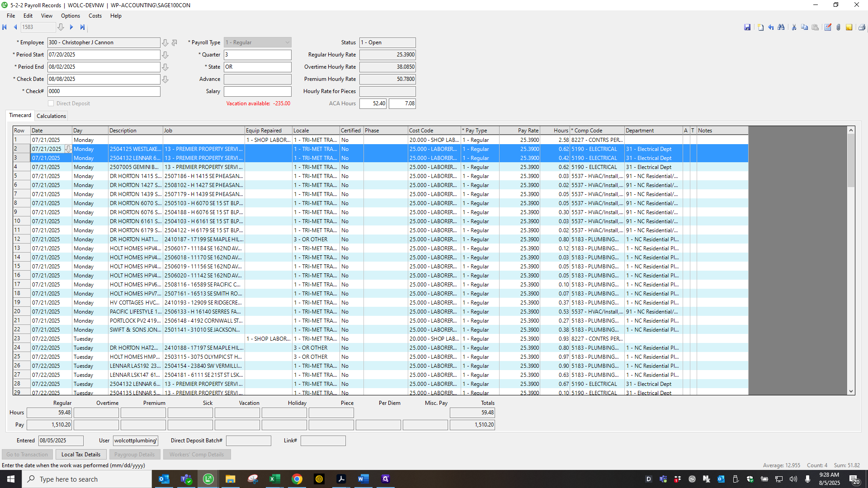
Task: Click the form edit pencil icon
Action: (x=828, y=28)
